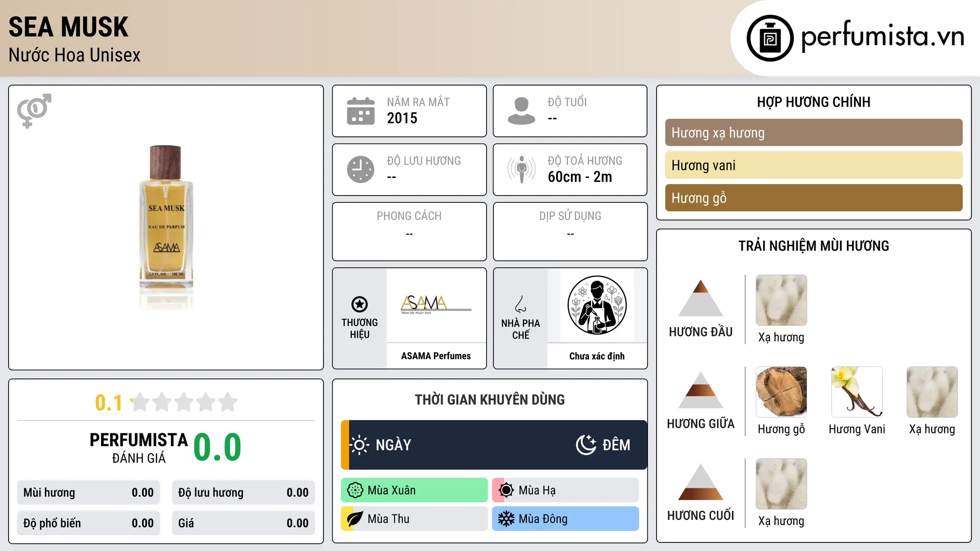Click the Ngày–Đêm time-of-day bar
This screenshot has height=551, width=980.
click(x=494, y=445)
